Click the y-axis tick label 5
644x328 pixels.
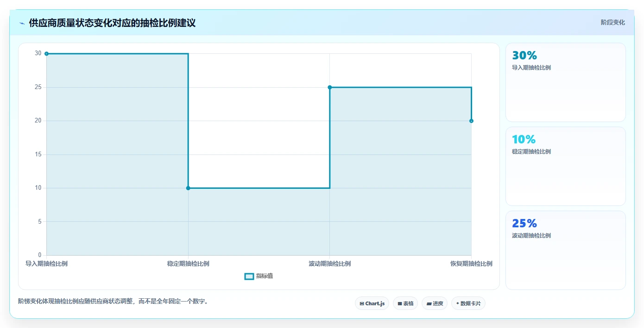tap(40, 221)
